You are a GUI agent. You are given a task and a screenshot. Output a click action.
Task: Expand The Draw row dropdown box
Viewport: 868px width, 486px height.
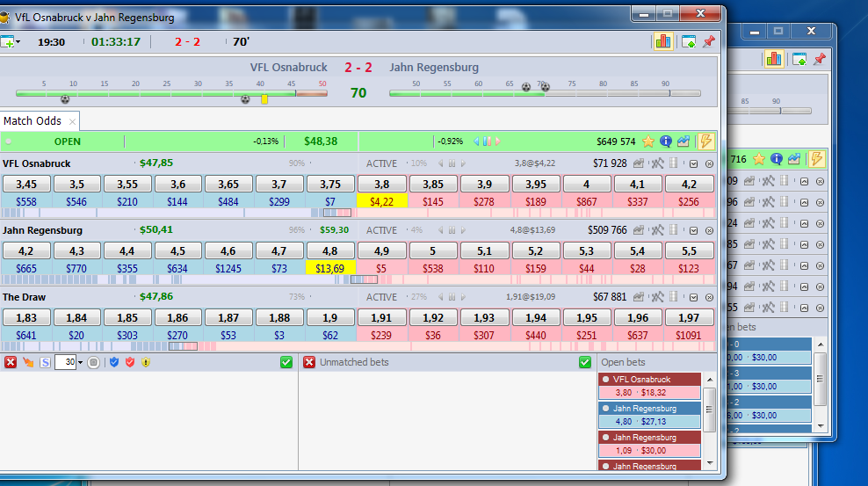(694, 297)
